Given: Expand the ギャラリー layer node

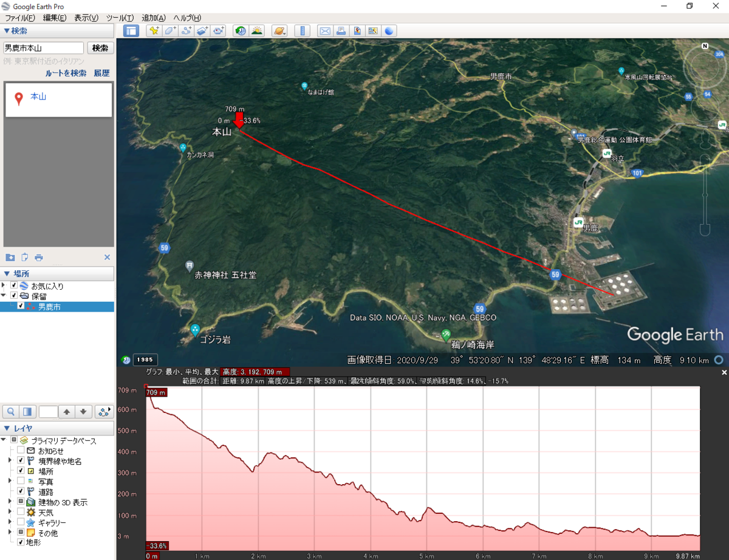Looking at the screenshot, I should (10, 522).
